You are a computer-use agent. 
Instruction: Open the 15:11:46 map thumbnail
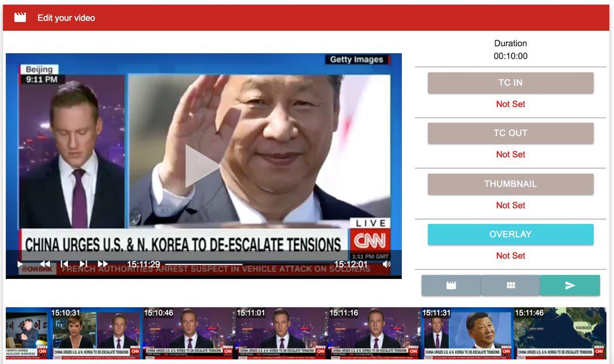[x=559, y=334]
